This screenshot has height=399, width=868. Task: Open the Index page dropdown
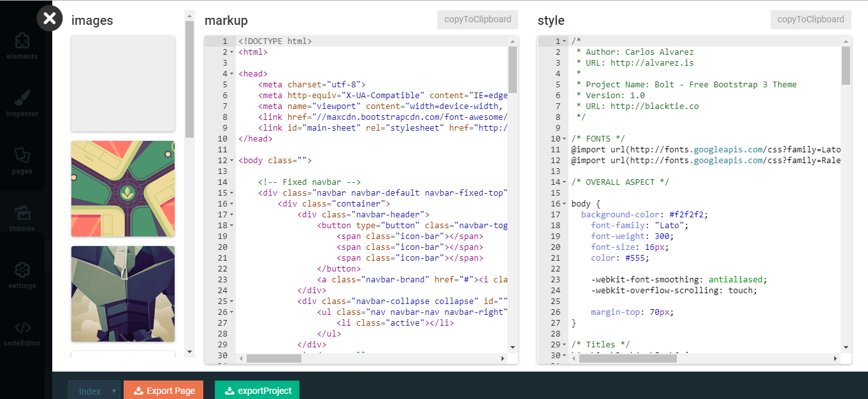94,391
